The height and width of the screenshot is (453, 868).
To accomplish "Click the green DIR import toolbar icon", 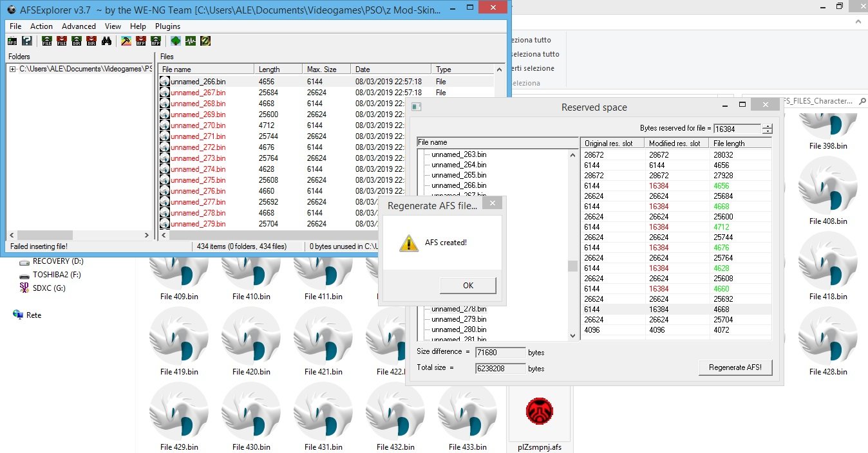I will 77,41.
